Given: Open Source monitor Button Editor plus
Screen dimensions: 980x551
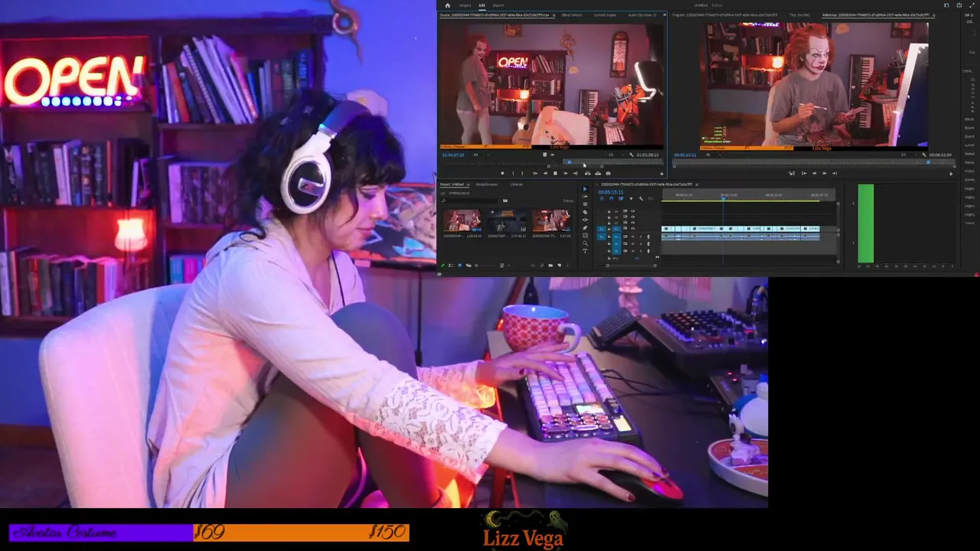Looking at the screenshot, I should pos(661,174).
